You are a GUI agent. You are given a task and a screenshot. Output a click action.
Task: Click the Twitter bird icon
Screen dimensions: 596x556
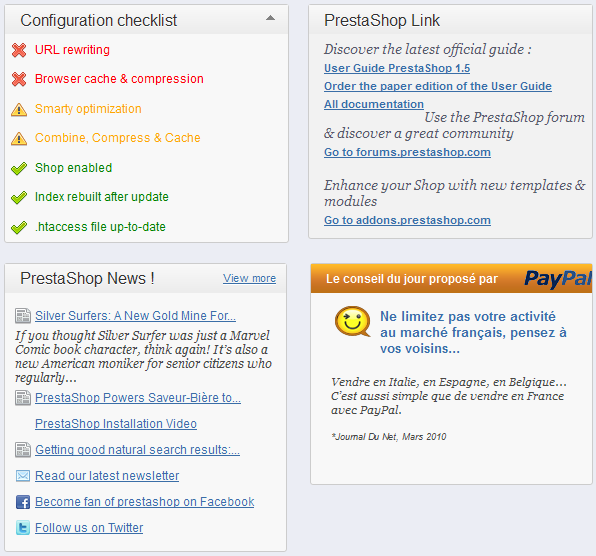23,528
